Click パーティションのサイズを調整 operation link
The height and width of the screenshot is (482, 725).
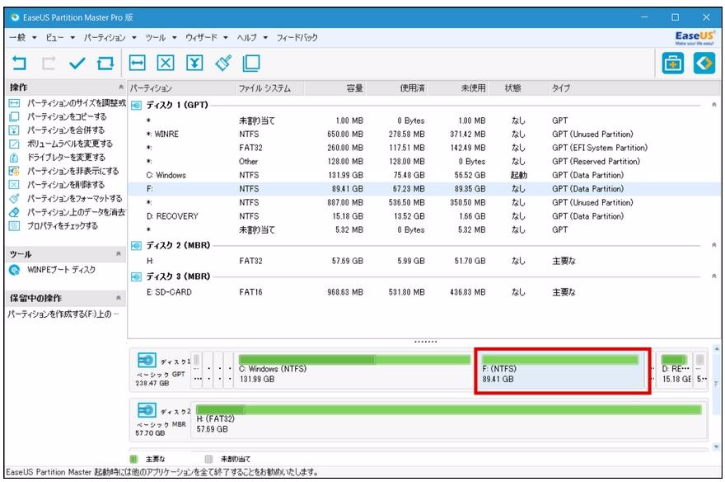(76, 103)
